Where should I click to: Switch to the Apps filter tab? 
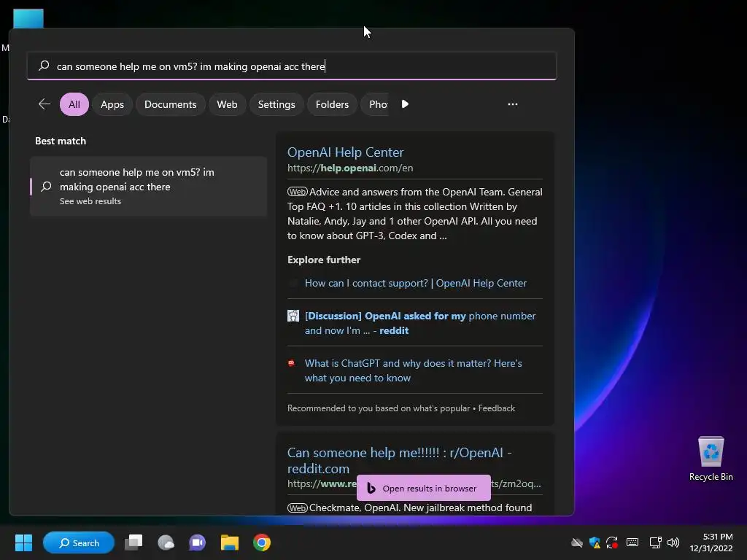(112, 104)
